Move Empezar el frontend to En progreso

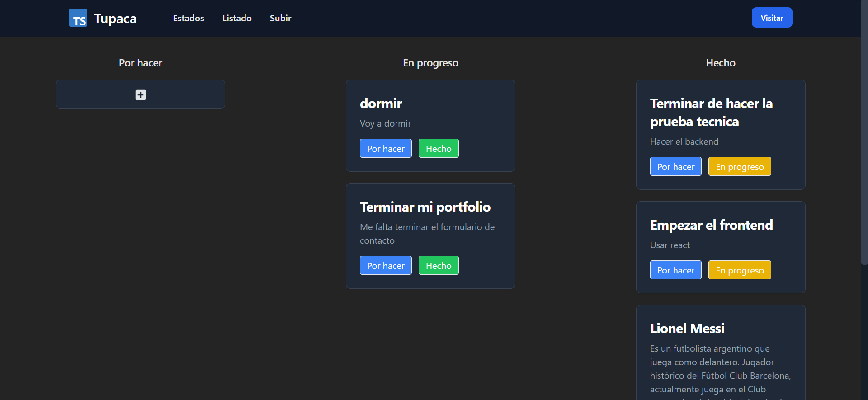740,270
